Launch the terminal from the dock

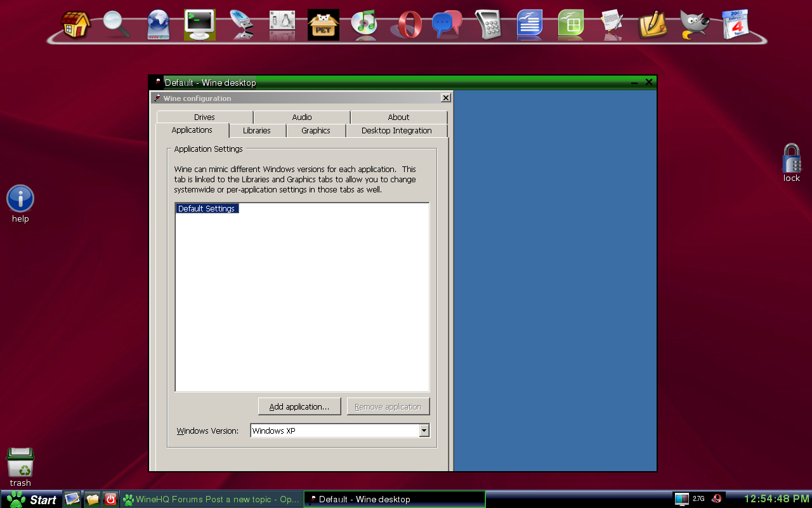199,25
